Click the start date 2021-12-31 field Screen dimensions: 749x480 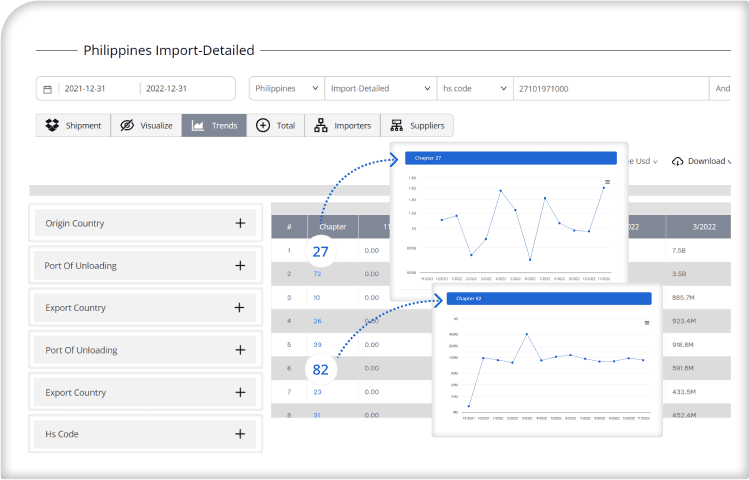pos(85,89)
